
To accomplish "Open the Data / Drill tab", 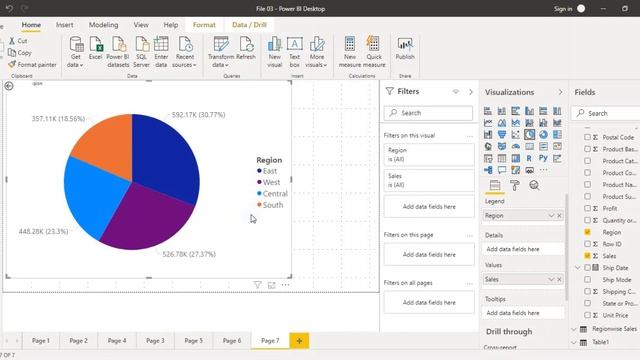I will tap(249, 25).
